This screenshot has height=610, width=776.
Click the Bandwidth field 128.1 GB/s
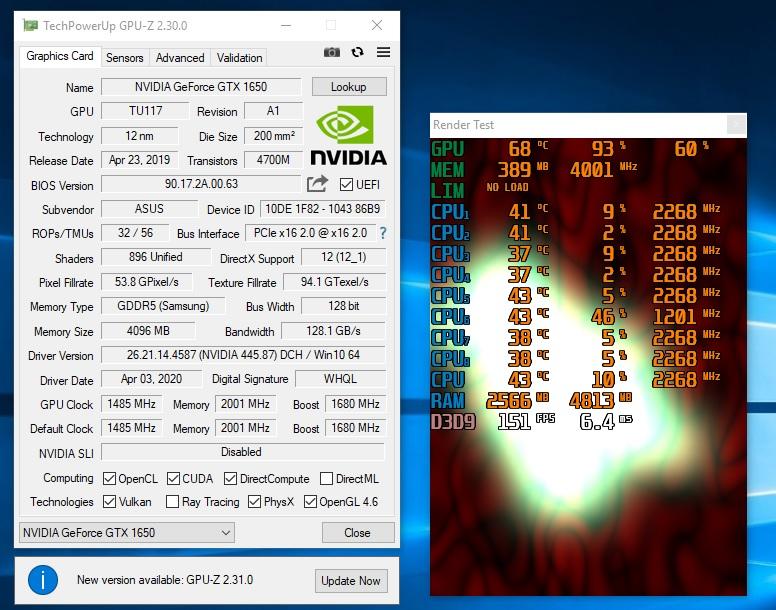click(333, 330)
